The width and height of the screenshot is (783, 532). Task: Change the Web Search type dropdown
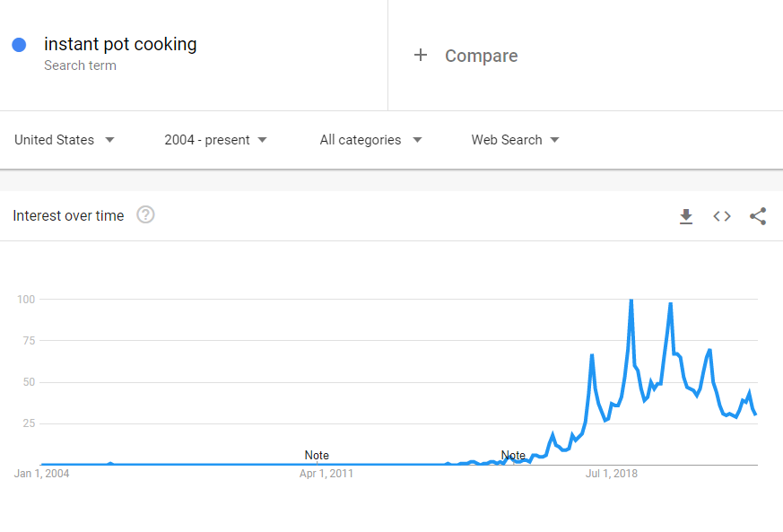coord(516,140)
